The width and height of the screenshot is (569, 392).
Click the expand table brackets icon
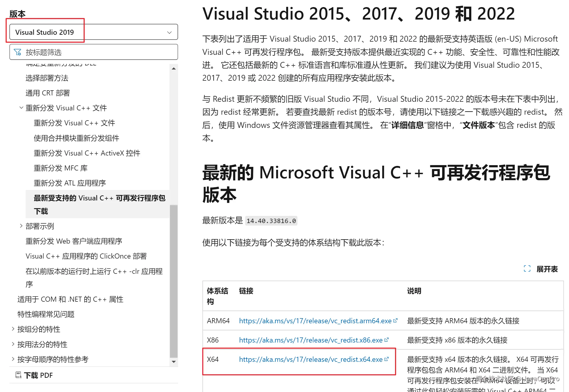tap(527, 269)
